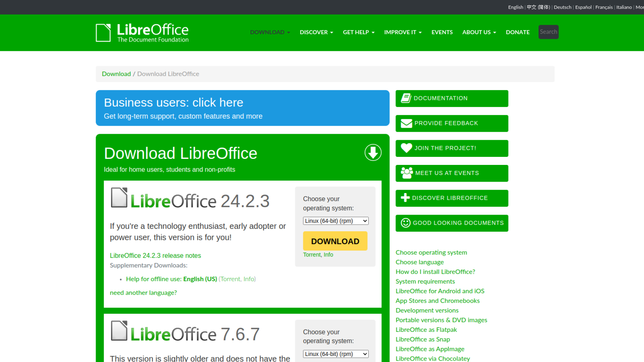Click the Provide Feedback envelope icon
The image size is (644, 362).
[x=406, y=123]
